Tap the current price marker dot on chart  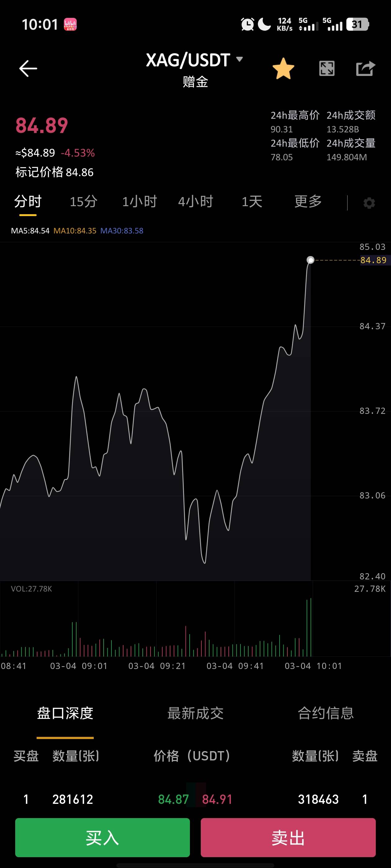coord(310,260)
